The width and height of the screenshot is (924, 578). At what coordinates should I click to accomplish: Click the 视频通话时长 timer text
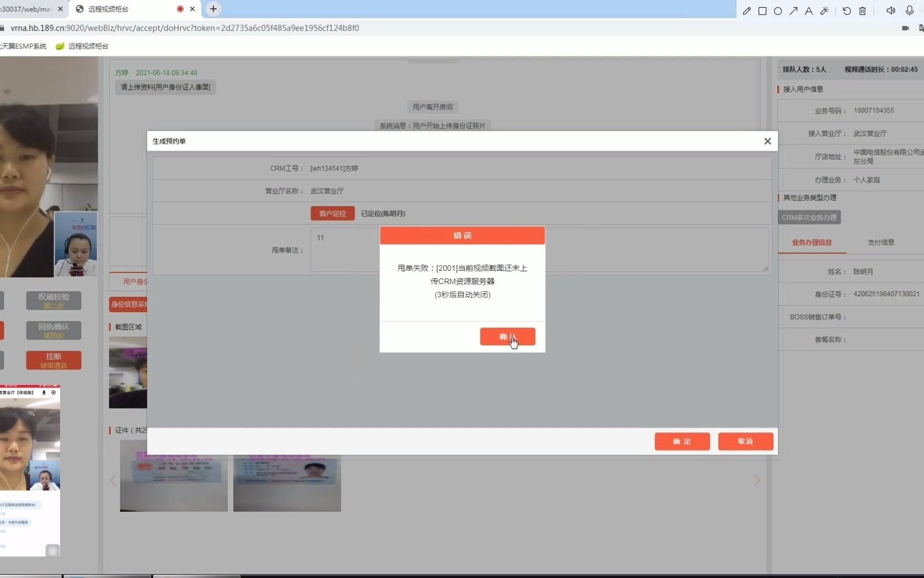[x=881, y=69]
